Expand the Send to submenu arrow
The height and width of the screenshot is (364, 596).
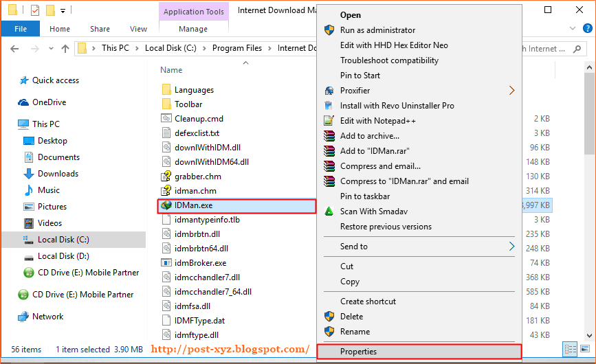[511, 247]
